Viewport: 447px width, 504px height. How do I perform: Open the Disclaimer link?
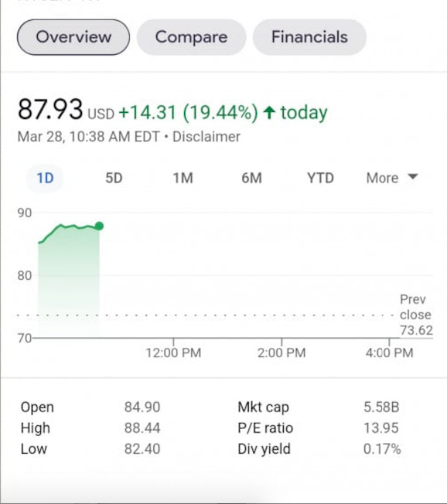206,137
